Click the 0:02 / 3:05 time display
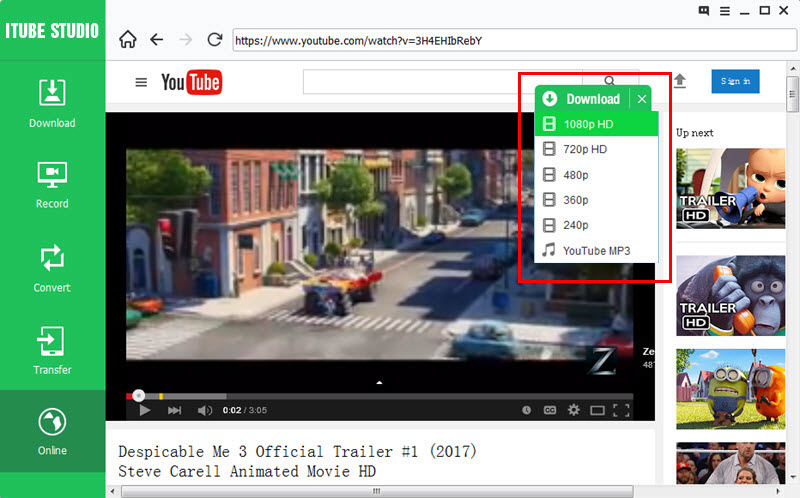Viewport: 800px width, 498px height. tap(244, 410)
